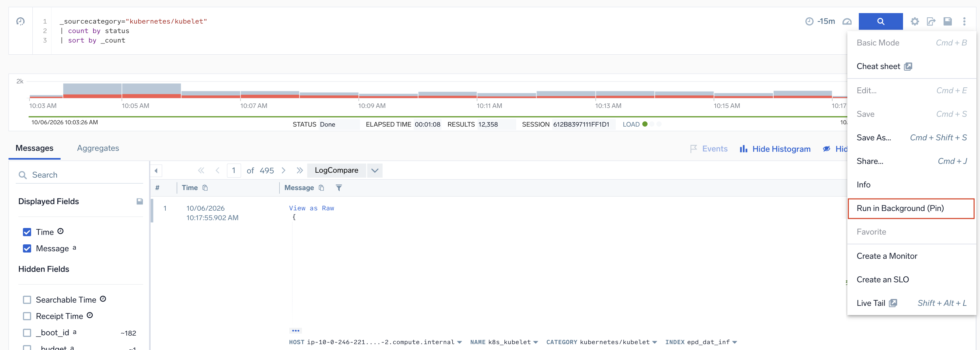
Task: Open Cheat sheet from the menu
Action: 911,66
